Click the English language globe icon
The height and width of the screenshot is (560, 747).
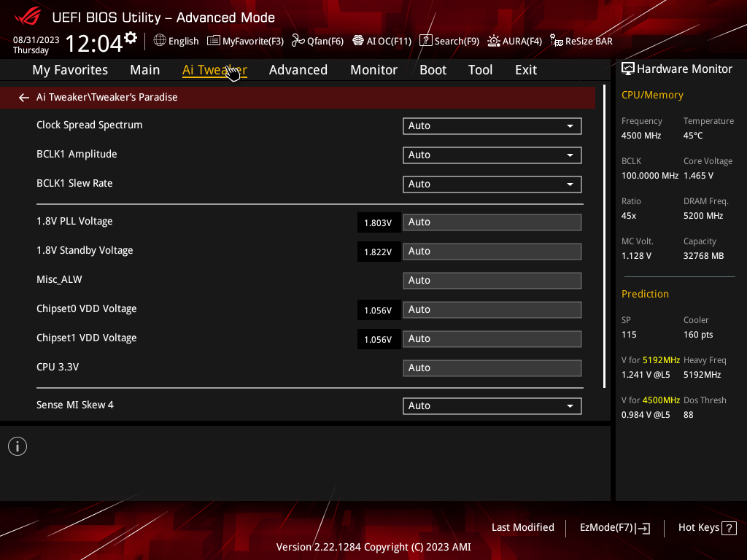(160, 41)
